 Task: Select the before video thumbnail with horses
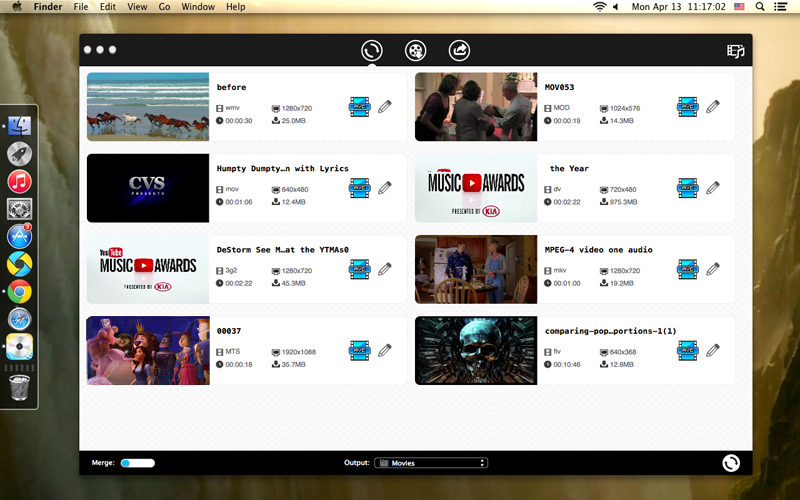click(x=148, y=107)
